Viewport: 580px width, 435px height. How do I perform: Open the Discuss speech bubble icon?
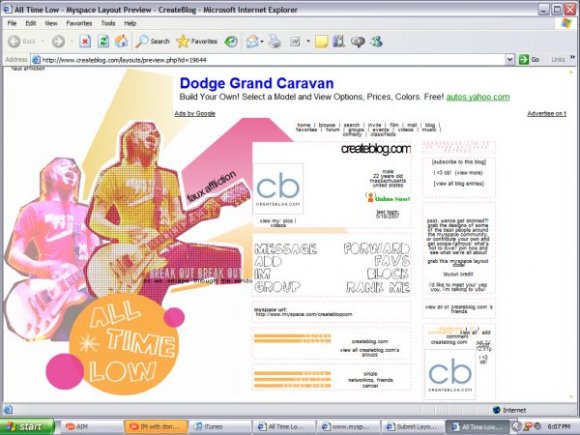point(358,41)
